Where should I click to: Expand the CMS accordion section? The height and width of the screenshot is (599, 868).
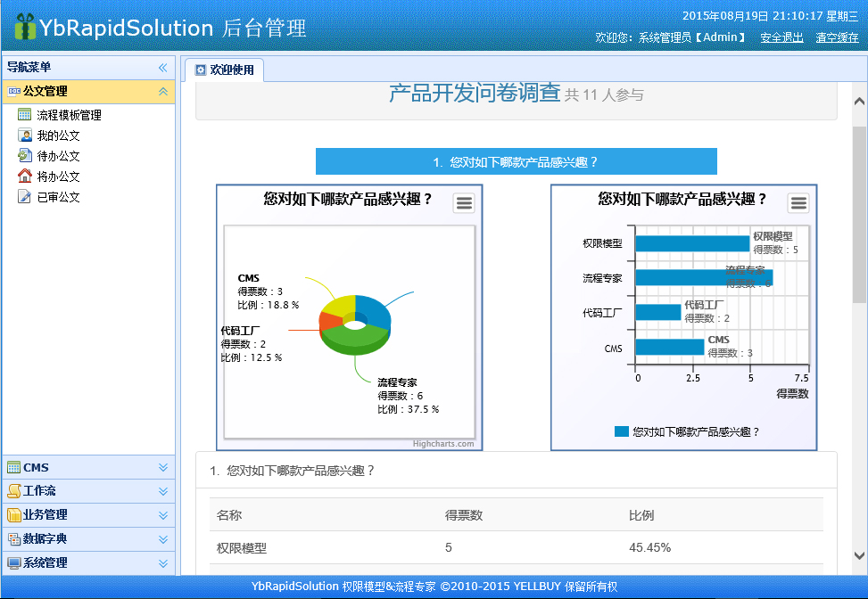162,467
